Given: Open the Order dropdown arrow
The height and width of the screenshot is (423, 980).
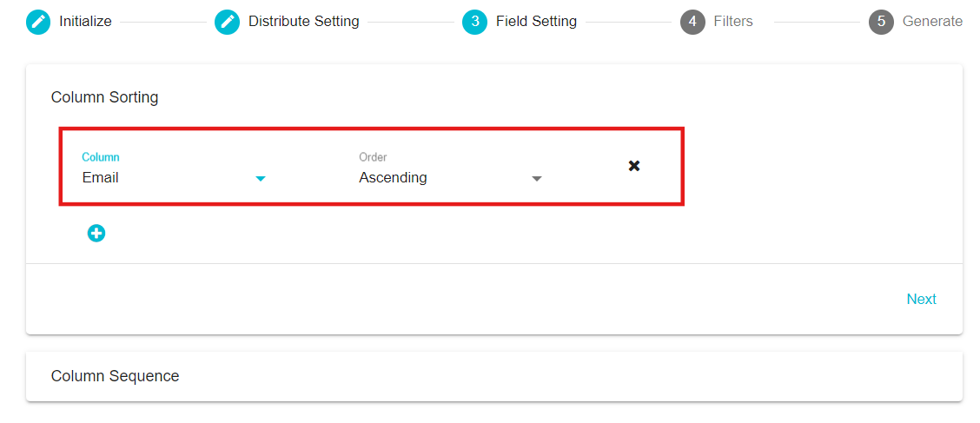Looking at the screenshot, I should [x=536, y=179].
